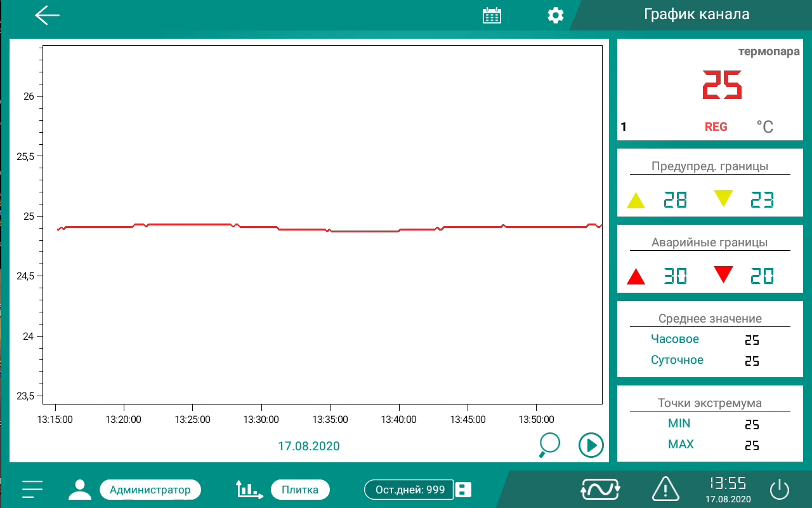Click the Суточное average row label
This screenshot has height=508, width=812.
pyautogui.click(x=677, y=360)
